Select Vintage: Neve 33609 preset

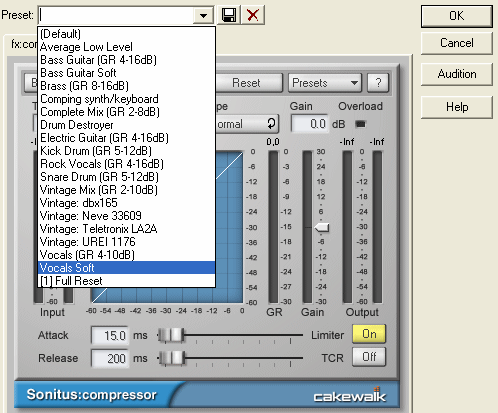127,216
